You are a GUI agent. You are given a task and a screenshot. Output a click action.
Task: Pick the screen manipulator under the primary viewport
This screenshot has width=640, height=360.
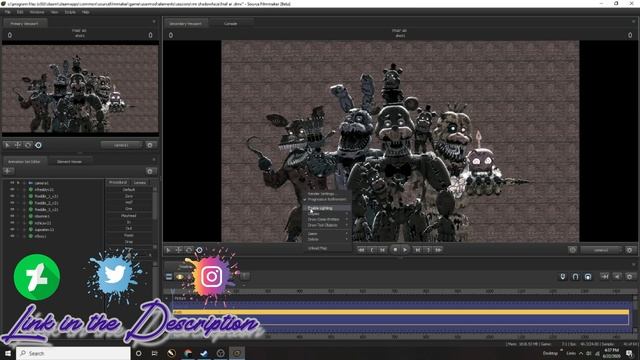tap(38, 145)
